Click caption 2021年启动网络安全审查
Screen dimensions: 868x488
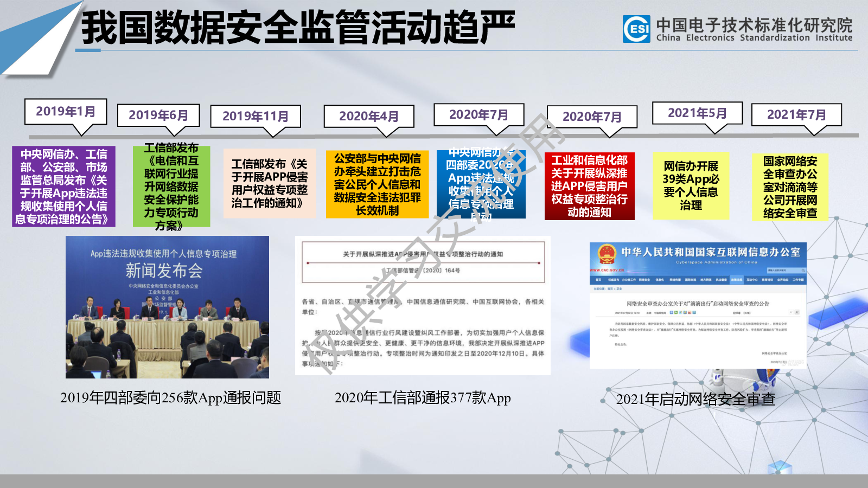[695, 399]
